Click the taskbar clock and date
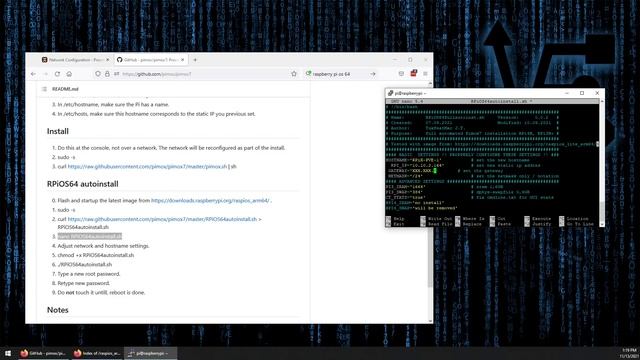Viewport: 640px width, 360px height. pyautogui.click(x=629, y=353)
